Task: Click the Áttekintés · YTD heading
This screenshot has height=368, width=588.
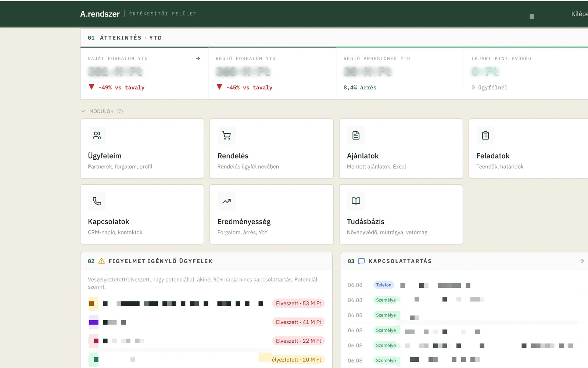Action: pos(131,38)
